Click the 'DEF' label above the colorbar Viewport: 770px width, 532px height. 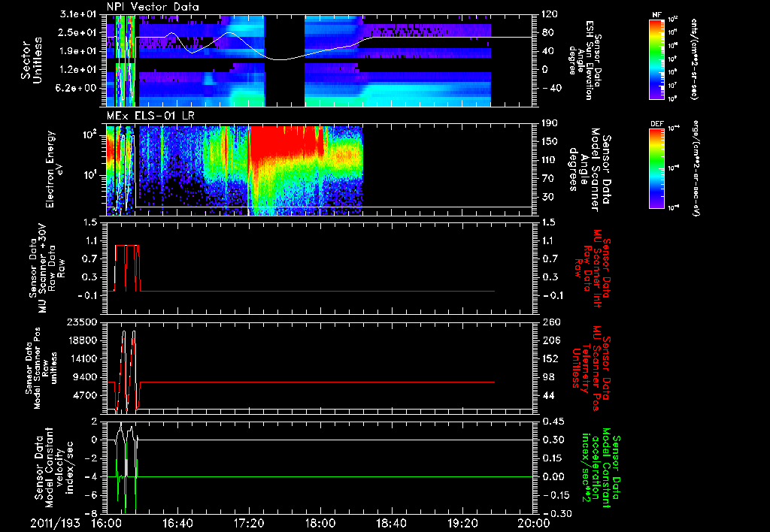coord(656,124)
